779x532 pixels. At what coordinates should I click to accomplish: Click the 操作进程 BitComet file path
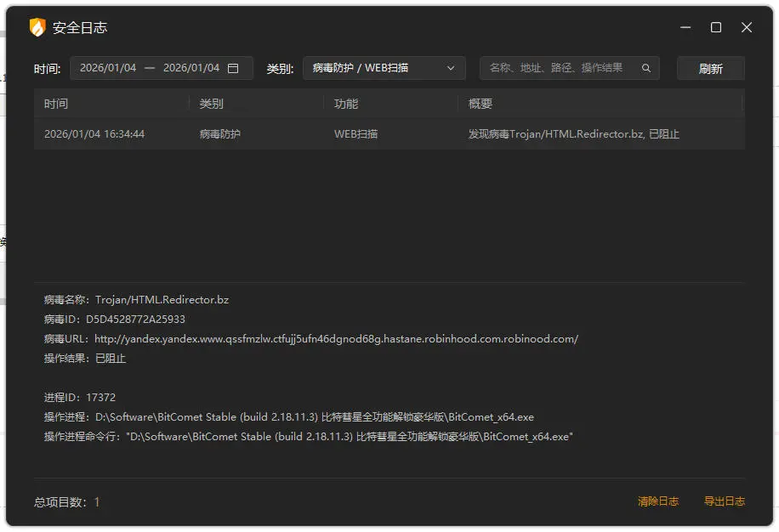[315, 417]
